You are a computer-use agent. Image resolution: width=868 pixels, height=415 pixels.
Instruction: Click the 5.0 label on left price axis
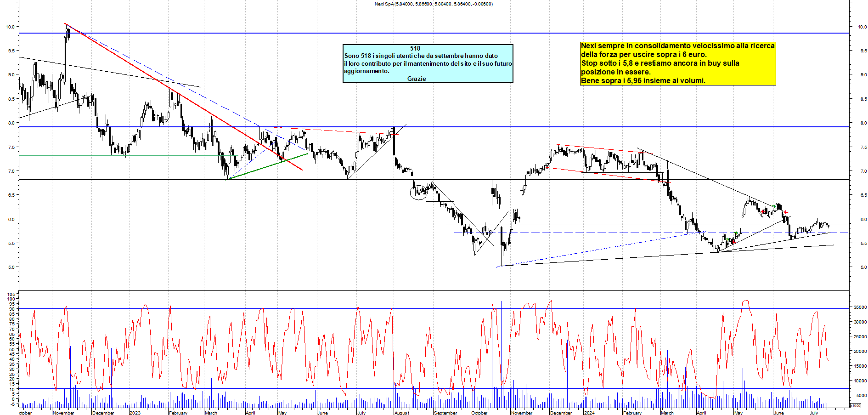point(11,267)
